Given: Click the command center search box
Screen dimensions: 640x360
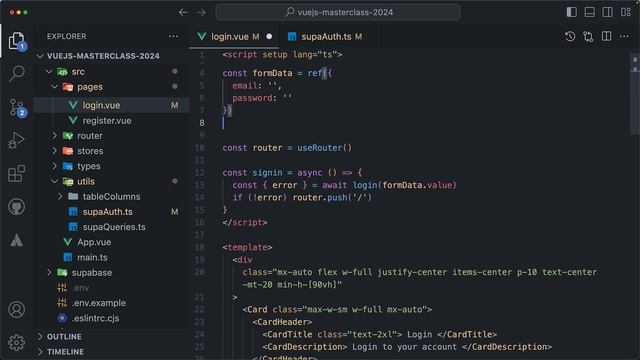Looking at the screenshot, I should click(x=338, y=12).
